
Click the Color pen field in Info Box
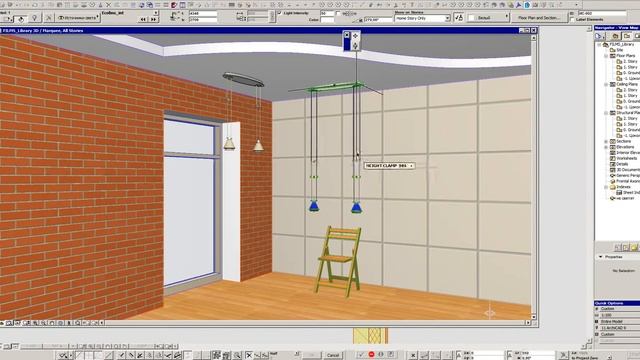pyautogui.click(x=327, y=20)
